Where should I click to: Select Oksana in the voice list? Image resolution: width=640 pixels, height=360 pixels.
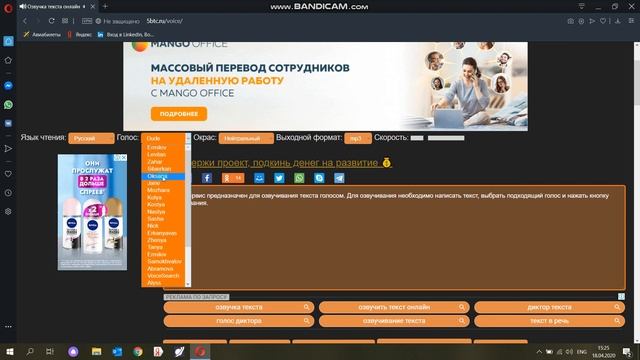point(163,176)
